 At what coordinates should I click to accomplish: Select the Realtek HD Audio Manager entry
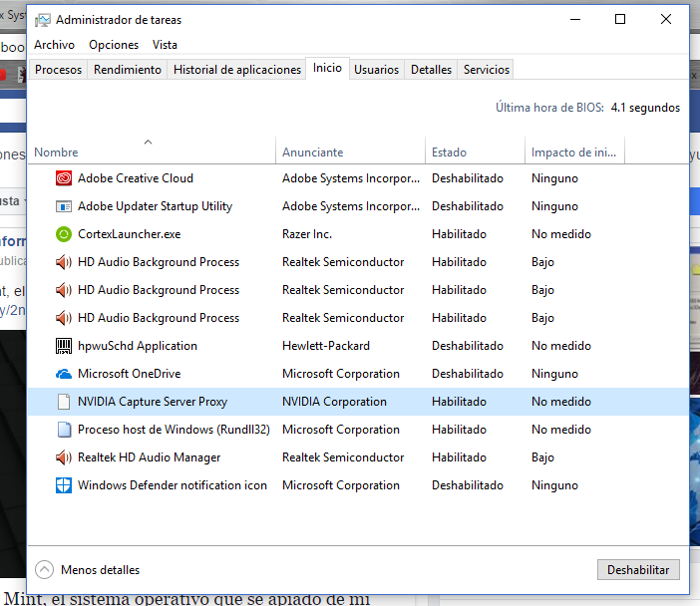click(x=150, y=456)
